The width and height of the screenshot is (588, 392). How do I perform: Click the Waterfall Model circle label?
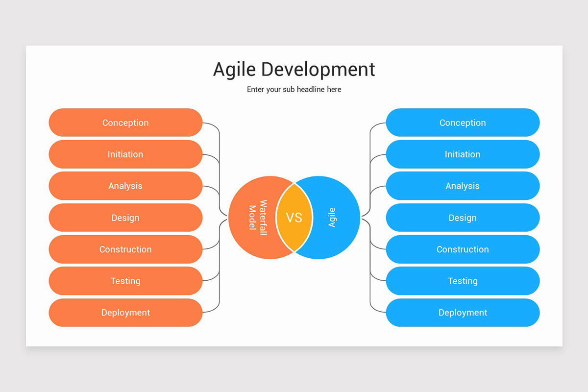tap(258, 218)
